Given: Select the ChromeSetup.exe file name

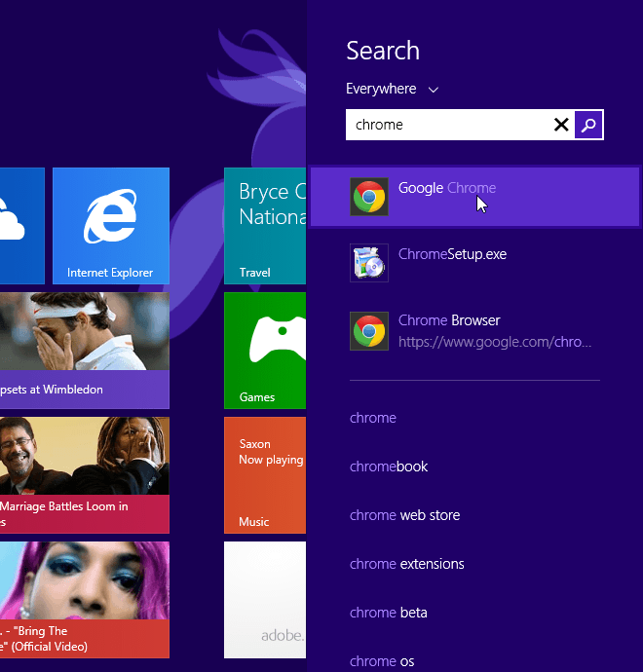Looking at the screenshot, I should pyautogui.click(x=452, y=254).
